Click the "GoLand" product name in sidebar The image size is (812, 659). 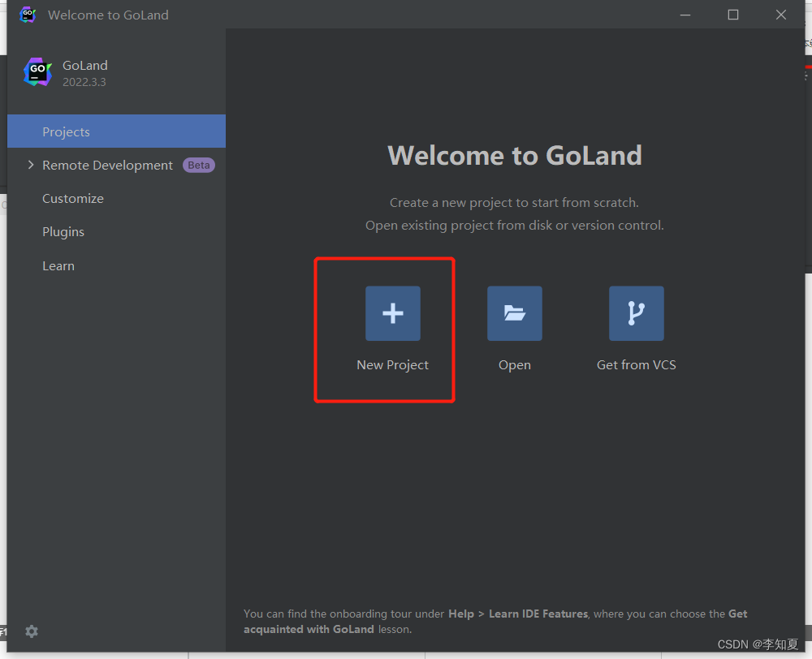coord(85,65)
